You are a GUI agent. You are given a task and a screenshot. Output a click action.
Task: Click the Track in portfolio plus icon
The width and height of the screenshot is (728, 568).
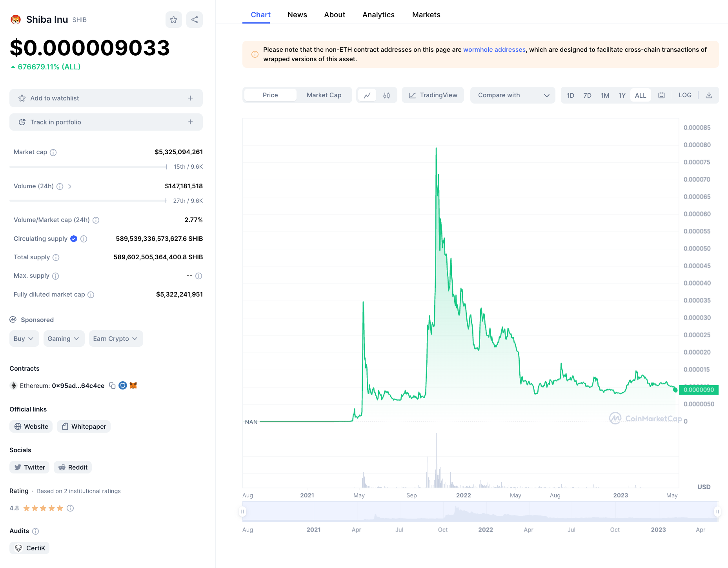[190, 122]
